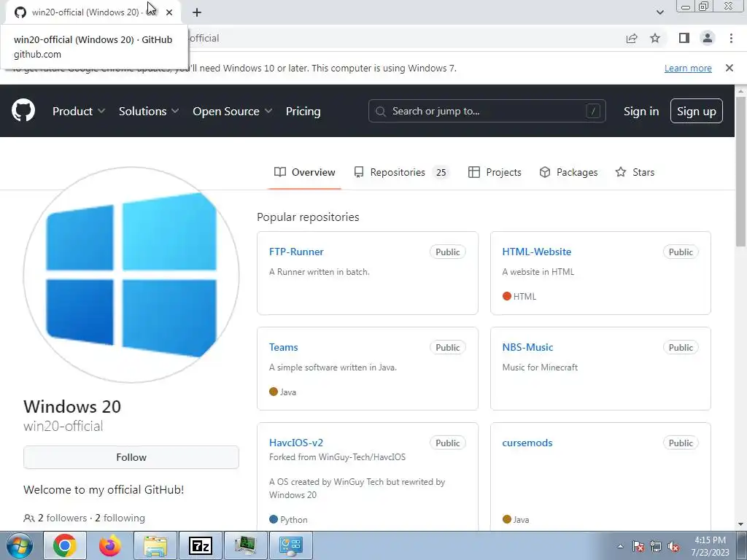
Task: Open the tab search dropdown arrow
Action: [659, 12]
